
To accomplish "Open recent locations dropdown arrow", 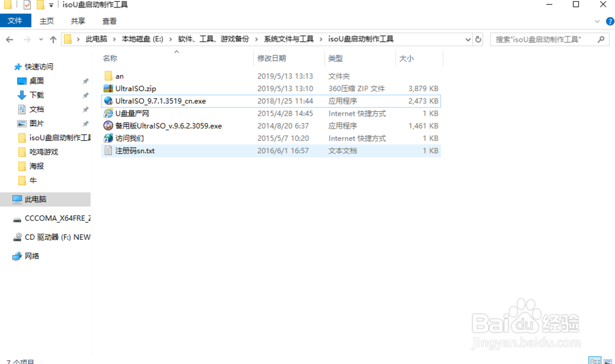I will [x=41, y=39].
